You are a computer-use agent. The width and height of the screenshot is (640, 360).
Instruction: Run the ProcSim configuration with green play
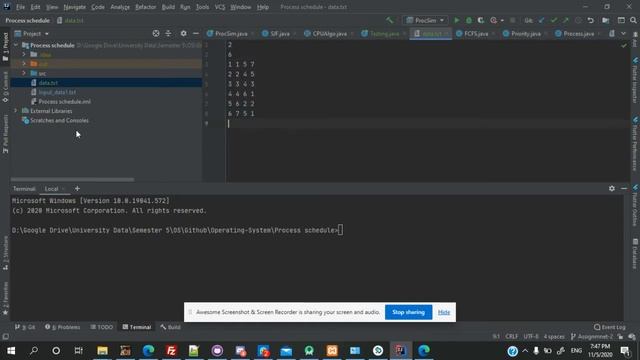coord(457,20)
